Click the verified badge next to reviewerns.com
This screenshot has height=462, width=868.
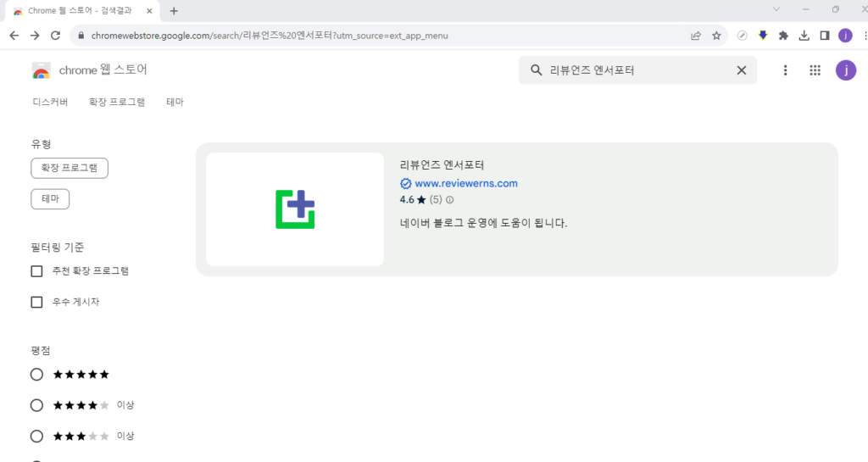pyautogui.click(x=406, y=184)
